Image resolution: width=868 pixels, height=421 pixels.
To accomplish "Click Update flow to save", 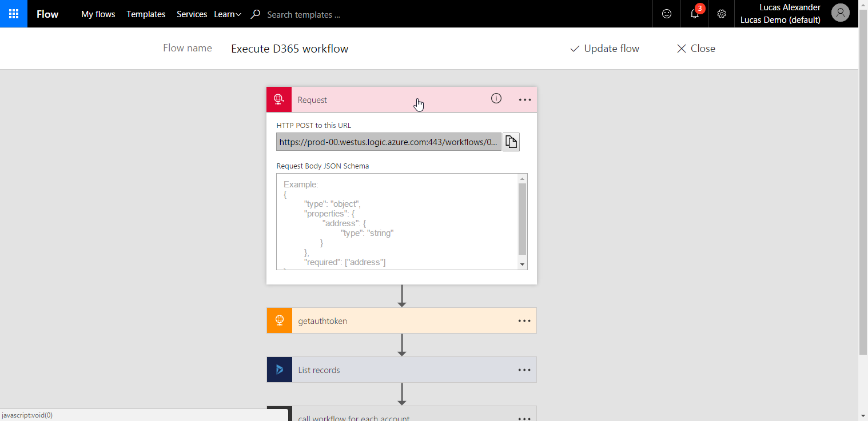I will [605, 49].
